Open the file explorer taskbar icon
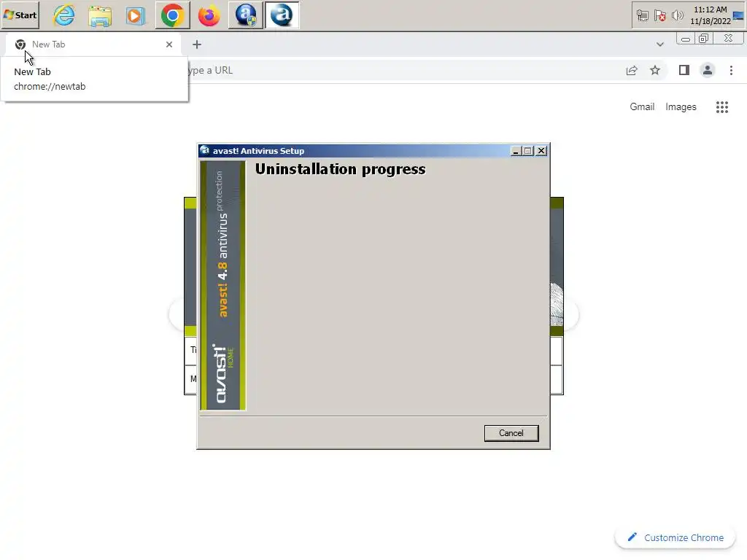 coord(100,15)
